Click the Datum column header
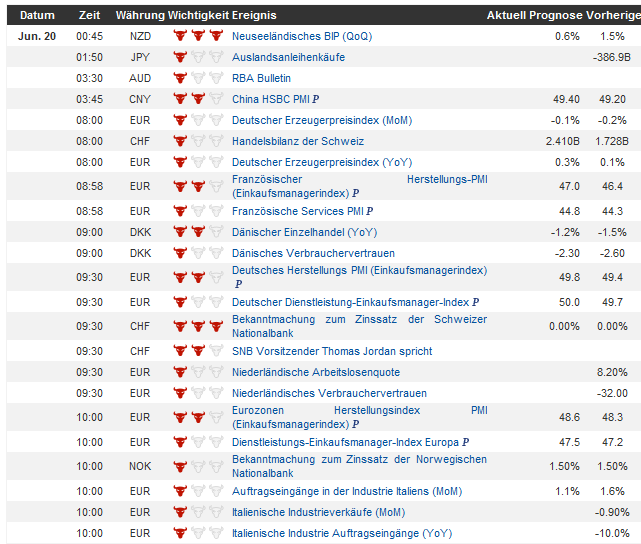This screenshot has width=641, height=544. pyautogui.click(x=37, y=16)
